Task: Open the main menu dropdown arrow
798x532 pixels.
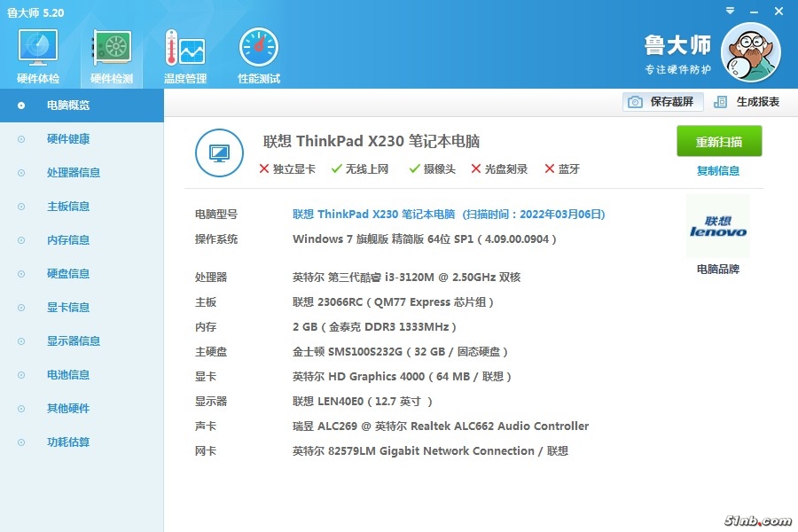Action: (x=729, y=11)
